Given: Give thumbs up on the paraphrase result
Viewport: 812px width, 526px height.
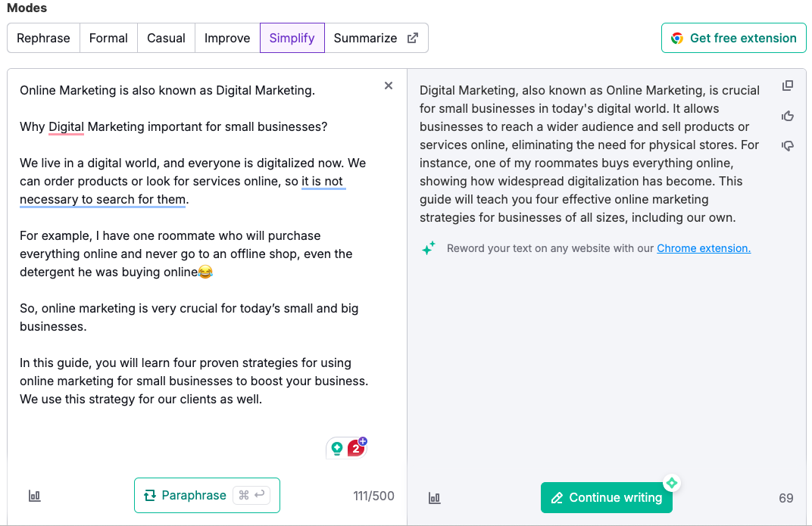Looking at the screenshot, I should (787, 116).
